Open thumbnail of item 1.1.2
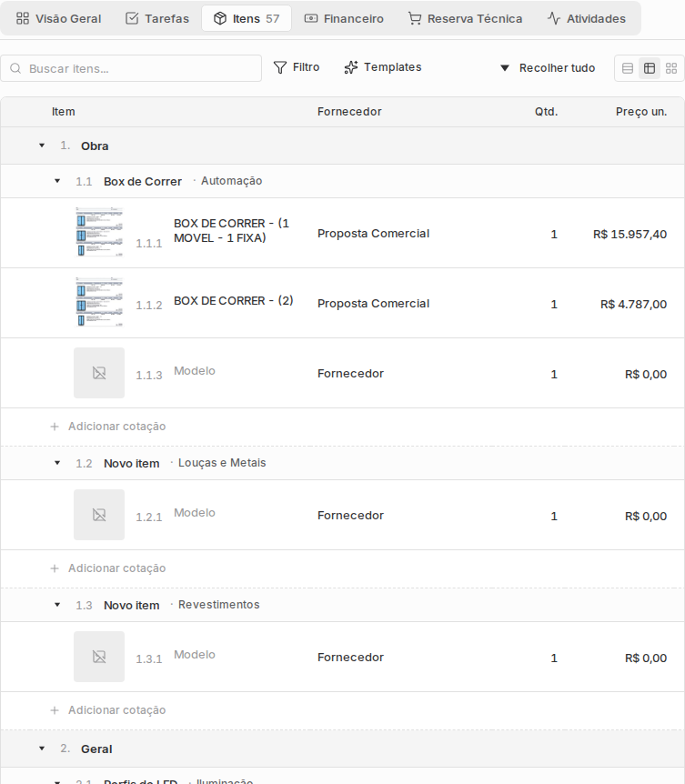This screenshot has height=784, width=685. coord(99,303)
